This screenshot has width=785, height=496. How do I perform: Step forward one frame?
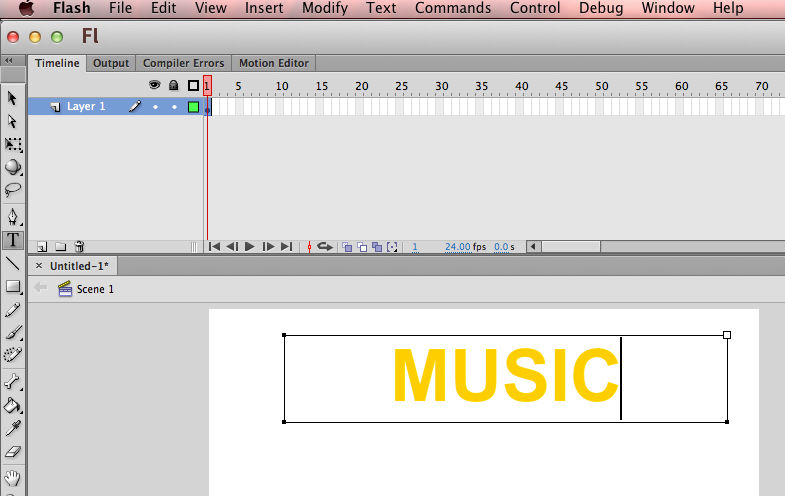coord(268,246)
